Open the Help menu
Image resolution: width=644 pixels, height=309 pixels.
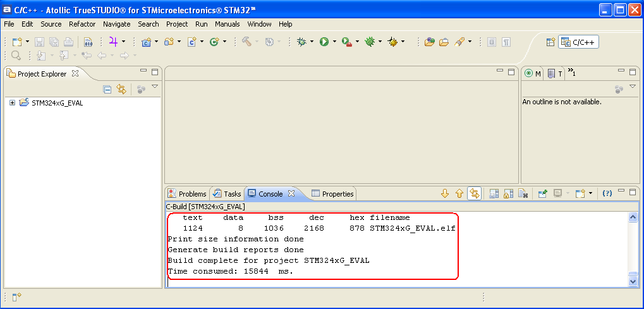tap(286, 24)
